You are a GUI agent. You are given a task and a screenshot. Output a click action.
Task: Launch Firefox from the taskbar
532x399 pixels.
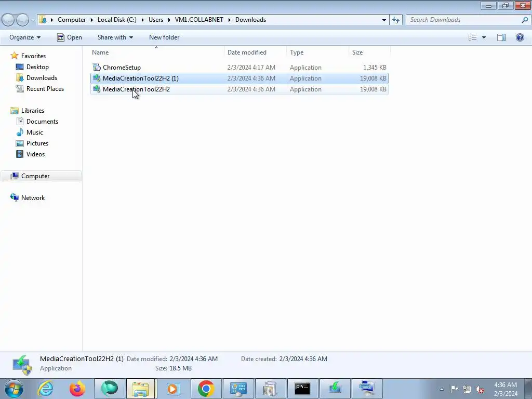tap(77, 389)
